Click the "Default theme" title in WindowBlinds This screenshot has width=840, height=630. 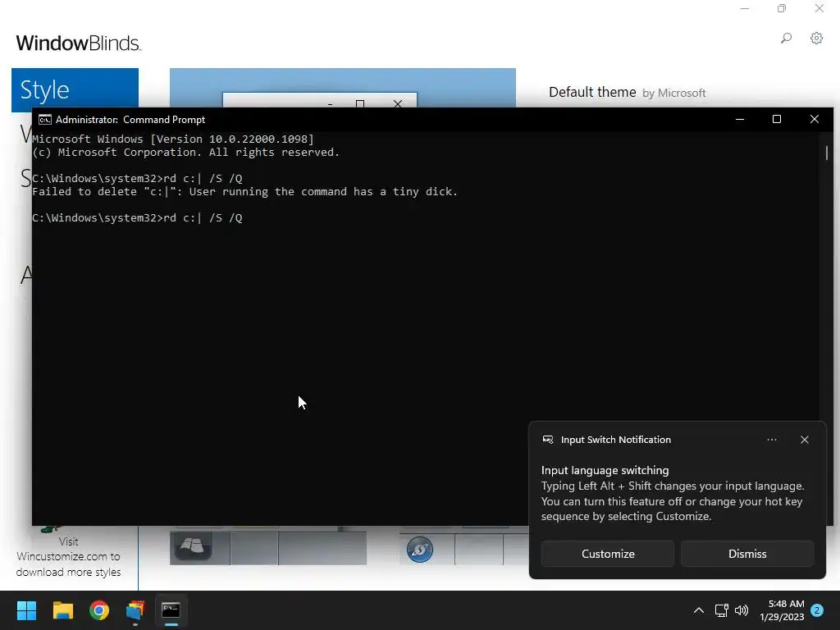pyautogui.click(x=592, y=92)
